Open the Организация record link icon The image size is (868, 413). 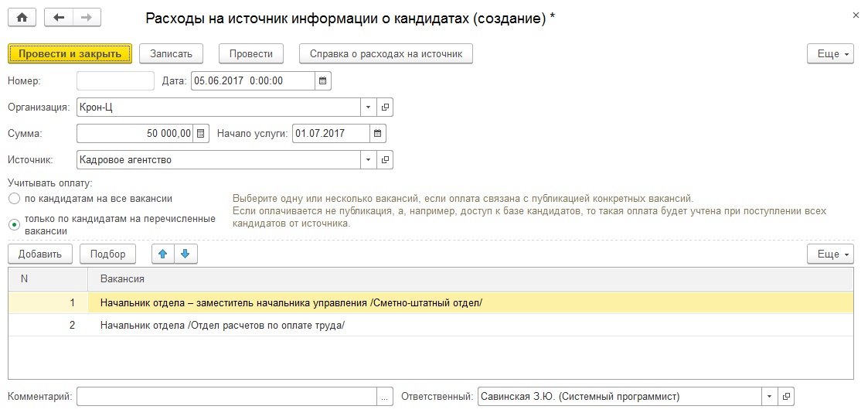click(385, 107)
